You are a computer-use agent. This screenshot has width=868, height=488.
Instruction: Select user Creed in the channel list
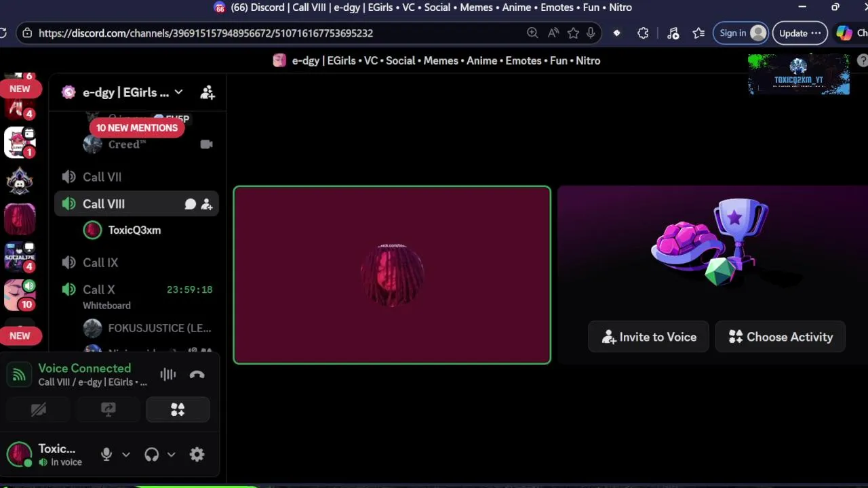tap(127, 144)
